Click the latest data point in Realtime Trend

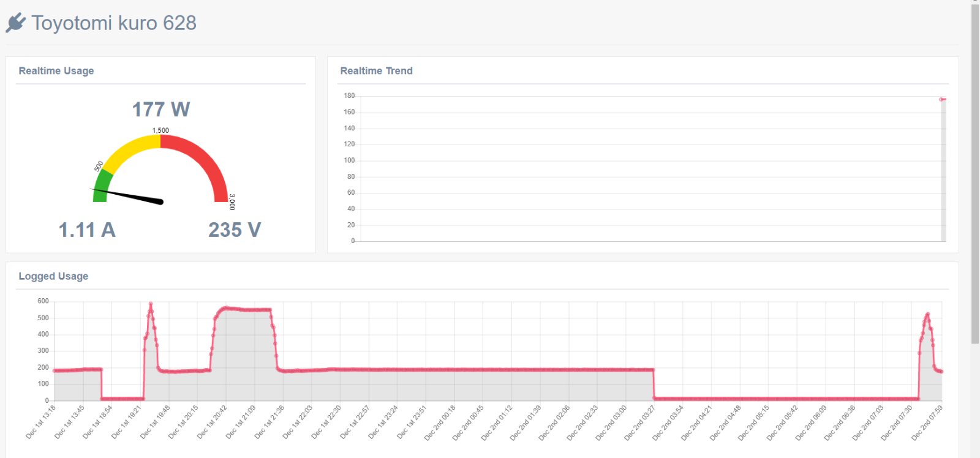(x=941, y=99)
